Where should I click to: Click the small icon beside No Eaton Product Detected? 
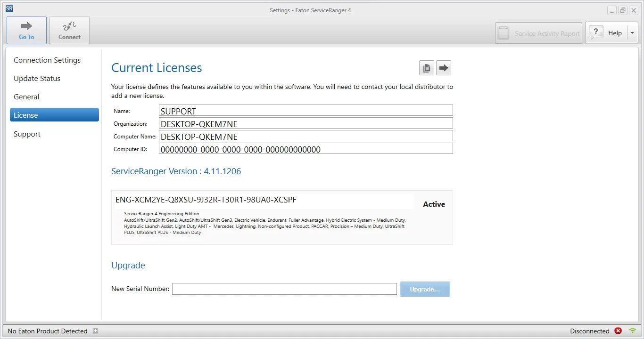[95, 331]
